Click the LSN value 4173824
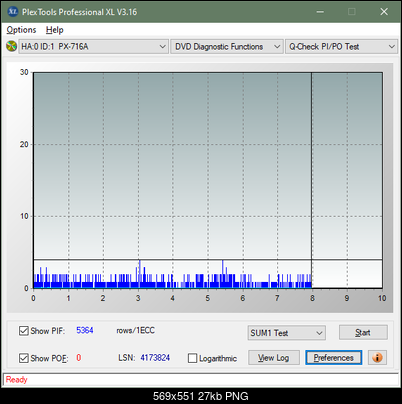Screen dimensions: 402x404 [155, 358]
